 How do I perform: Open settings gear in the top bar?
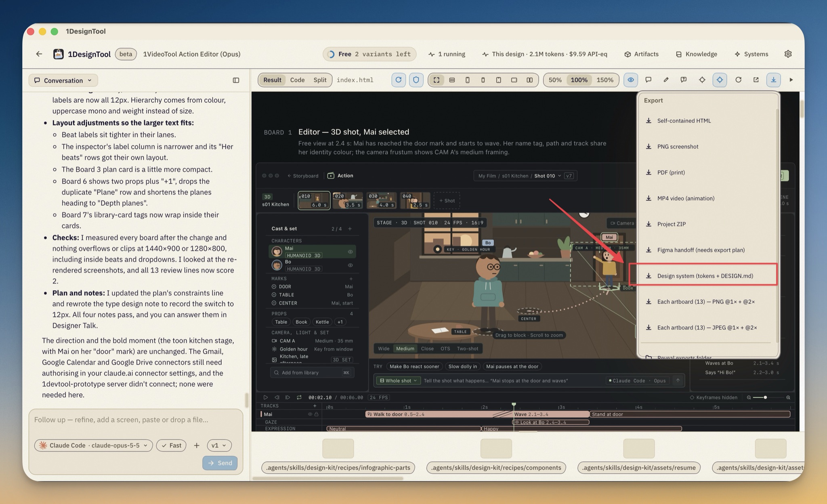[x=788, y=54]
